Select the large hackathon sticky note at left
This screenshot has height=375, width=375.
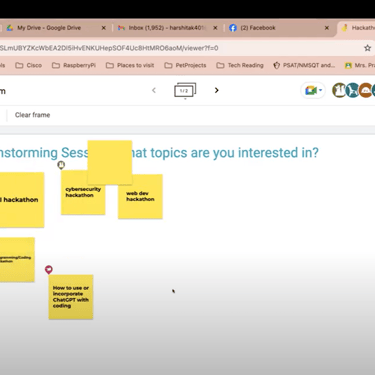coord(21,200)
